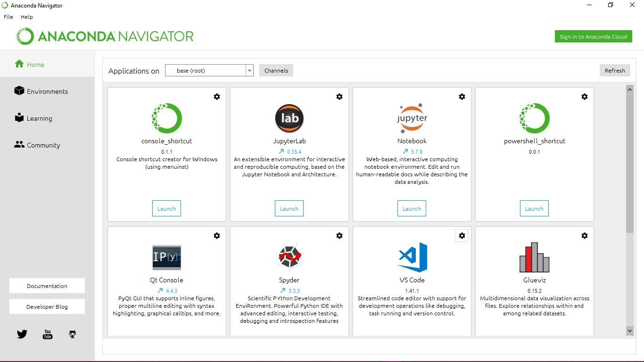Image resolution: width=644 pixels, height=362 pixels.
Task: Click the powershell_shortcut version 0.0.1 text
Action: [535, 152]
